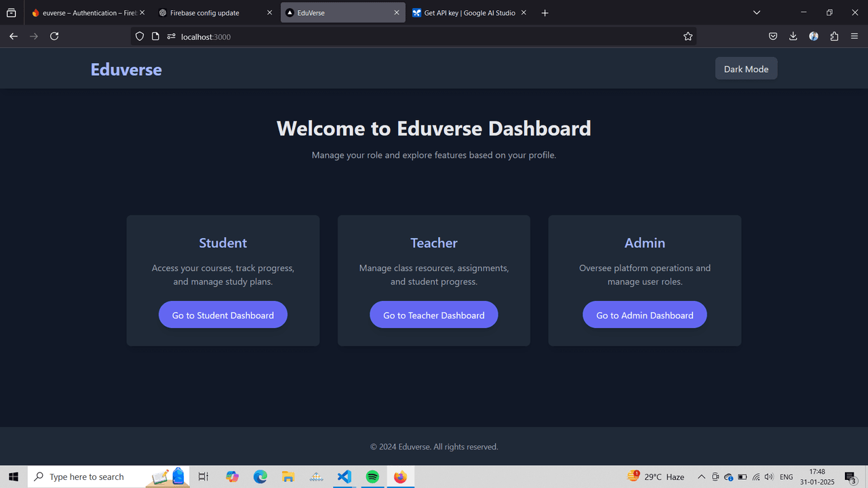The width and height of the screenshot is (868, 488).
Task: Go to Student Dashboard
Action: 223,315
